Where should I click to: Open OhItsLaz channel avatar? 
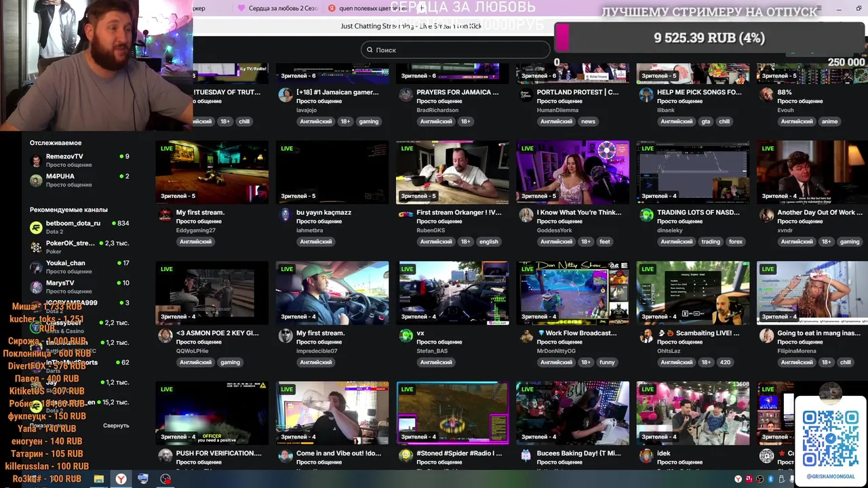pos(646,336)
